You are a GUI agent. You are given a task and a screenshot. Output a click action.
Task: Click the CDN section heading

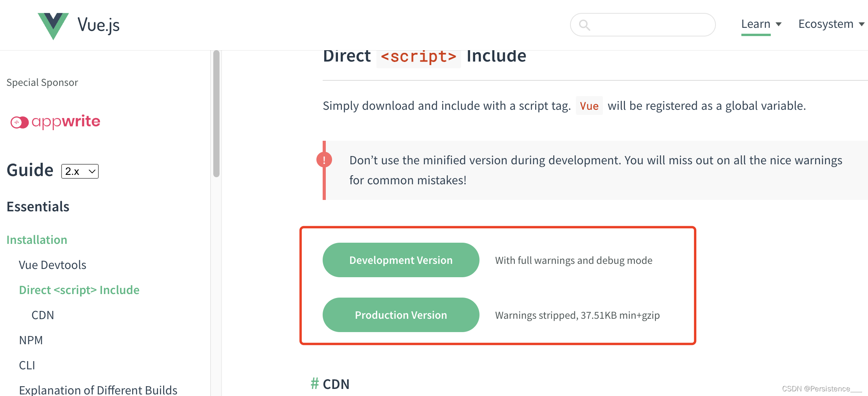pos(336,384)
